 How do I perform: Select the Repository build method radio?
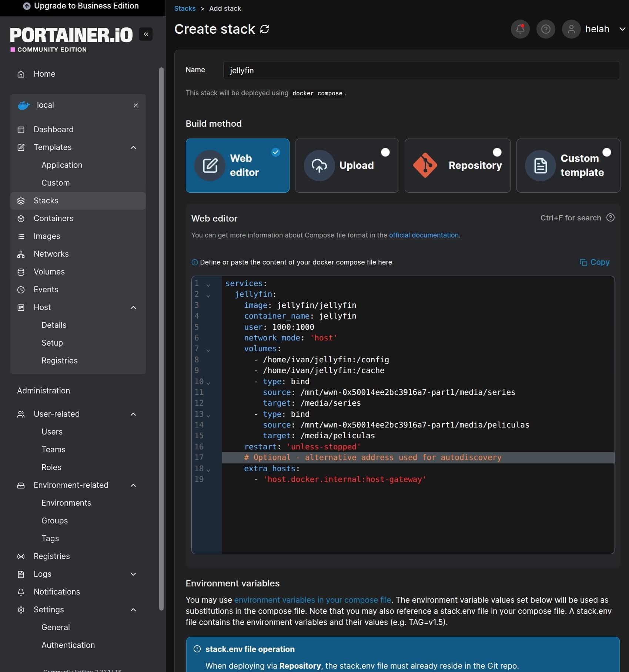[497, 152]
